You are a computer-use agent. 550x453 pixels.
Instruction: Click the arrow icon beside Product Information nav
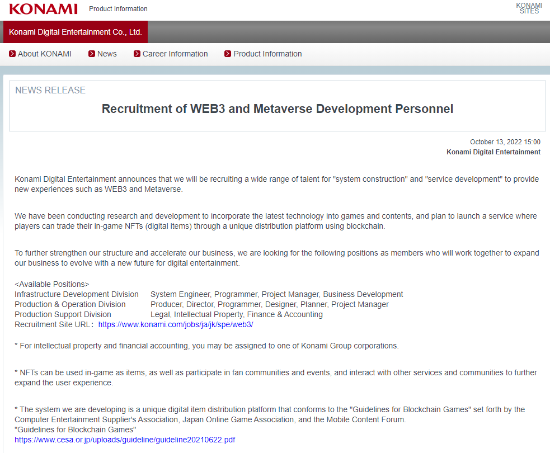[x=228, y=54]
